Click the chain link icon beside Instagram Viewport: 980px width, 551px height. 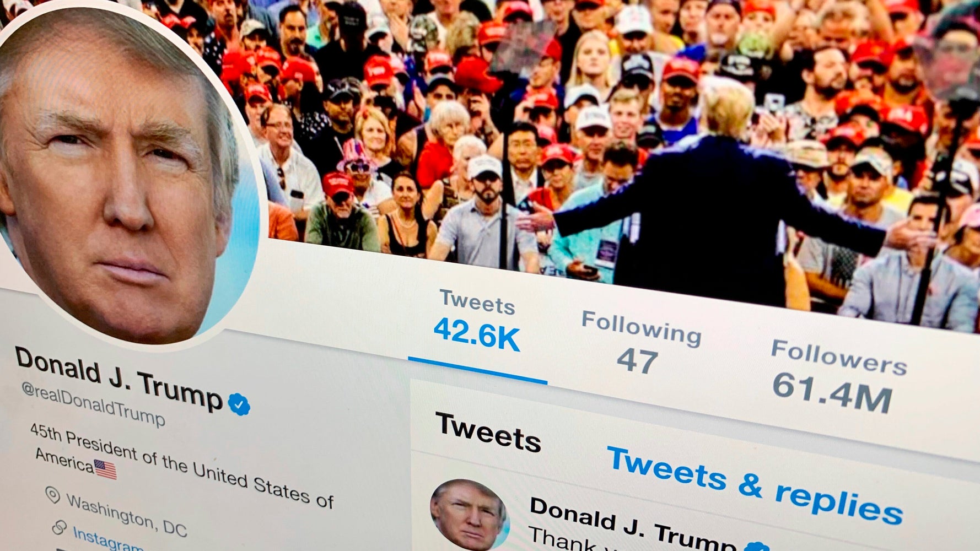[x=59, y=528]
